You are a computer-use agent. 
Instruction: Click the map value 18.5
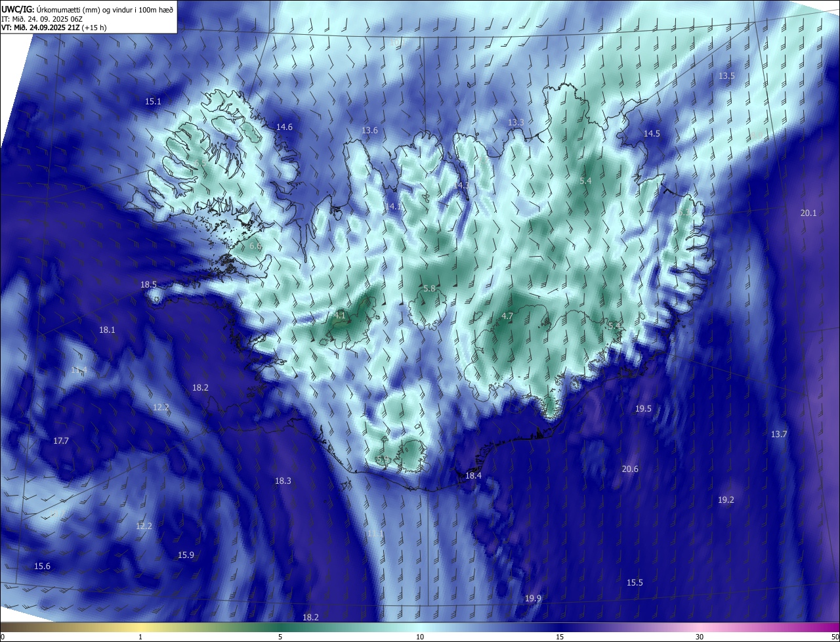148,284
